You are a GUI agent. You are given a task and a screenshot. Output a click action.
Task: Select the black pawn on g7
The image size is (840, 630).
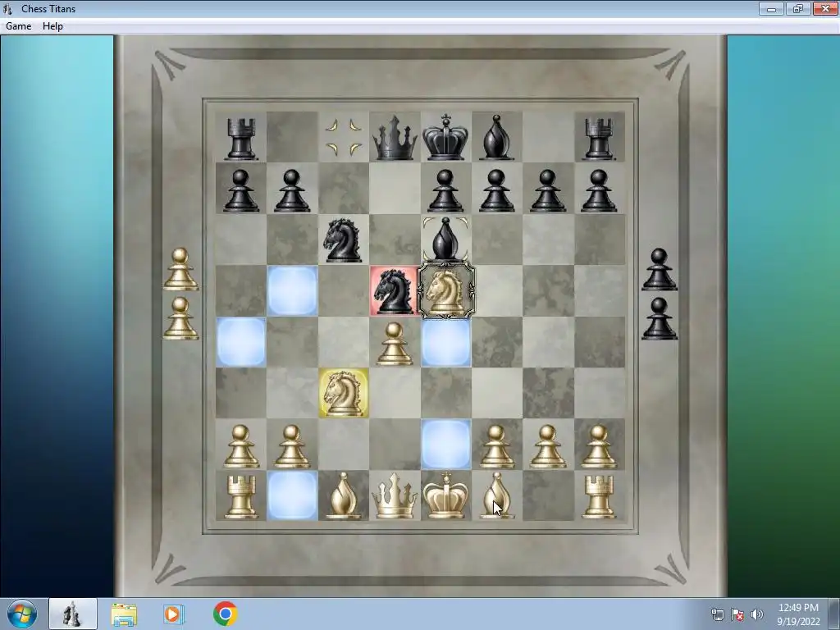click(547, 190)
